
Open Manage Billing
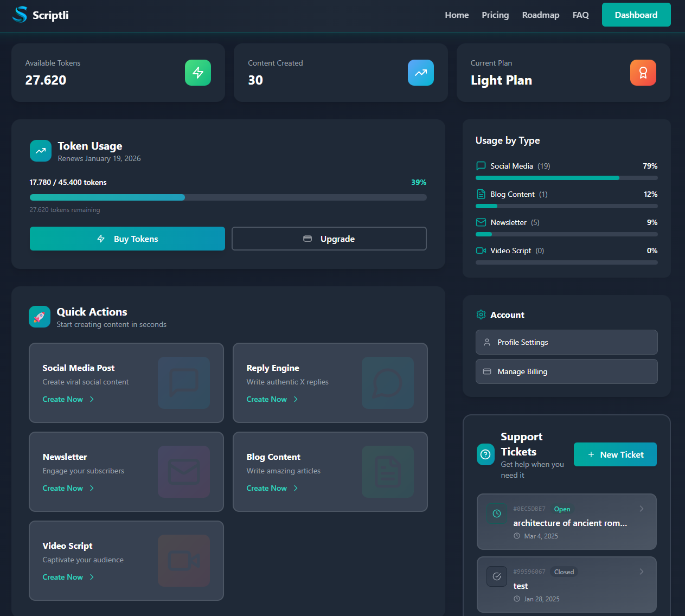tap(567, 371)
